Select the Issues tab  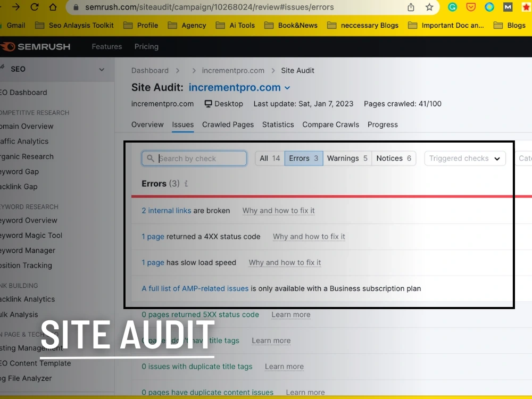182,124
